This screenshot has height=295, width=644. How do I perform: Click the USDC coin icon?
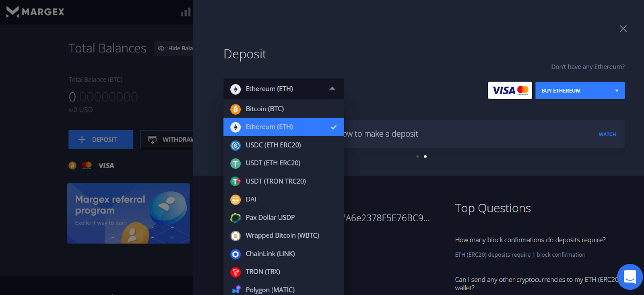(235, 145)
